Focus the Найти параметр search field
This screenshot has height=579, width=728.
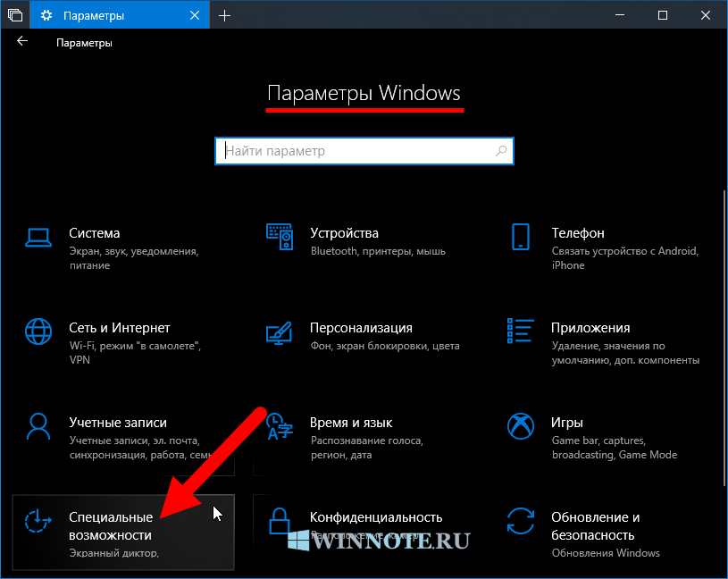point(364,151)
